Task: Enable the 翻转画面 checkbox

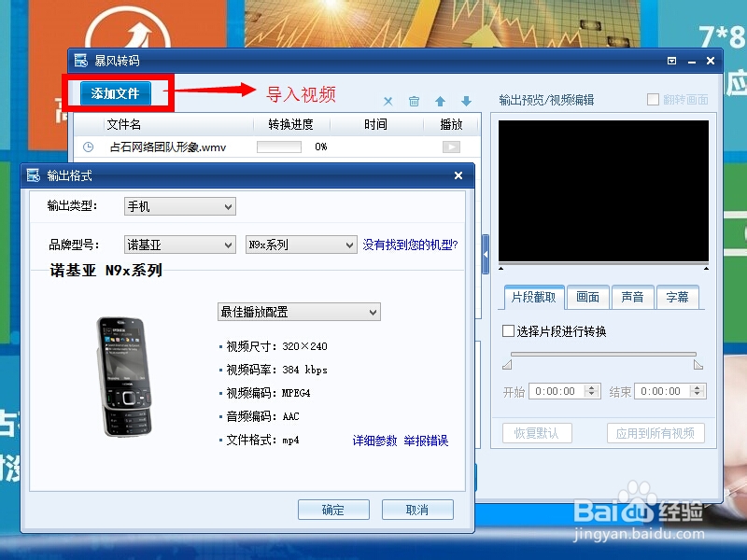Action: click(653, 100)
